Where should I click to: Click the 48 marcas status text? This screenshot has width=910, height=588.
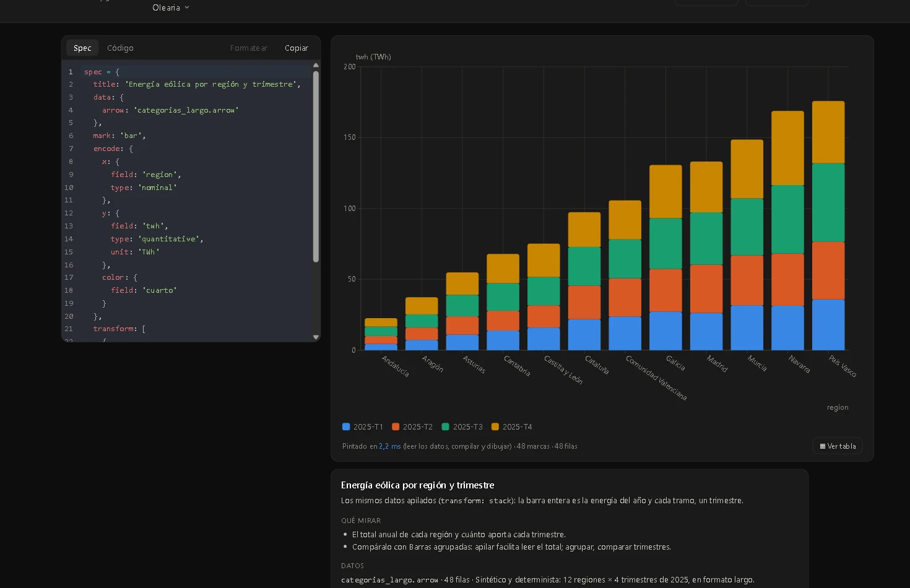click(x=533, y=446)
